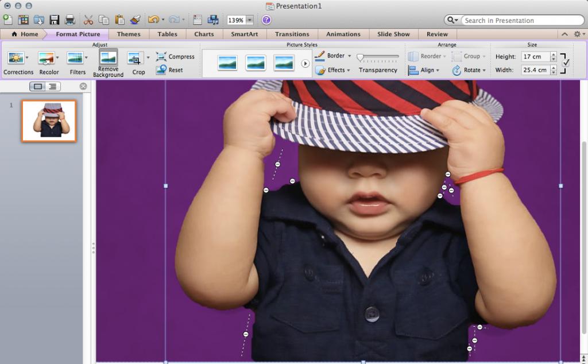
Task: Cut selection with the scissors icon
Action: [88, 20]
